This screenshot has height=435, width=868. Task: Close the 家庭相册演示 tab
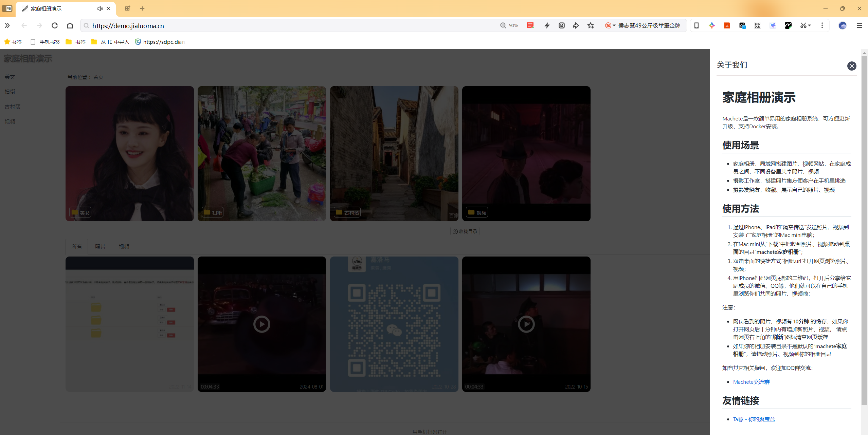pos(108,8)
